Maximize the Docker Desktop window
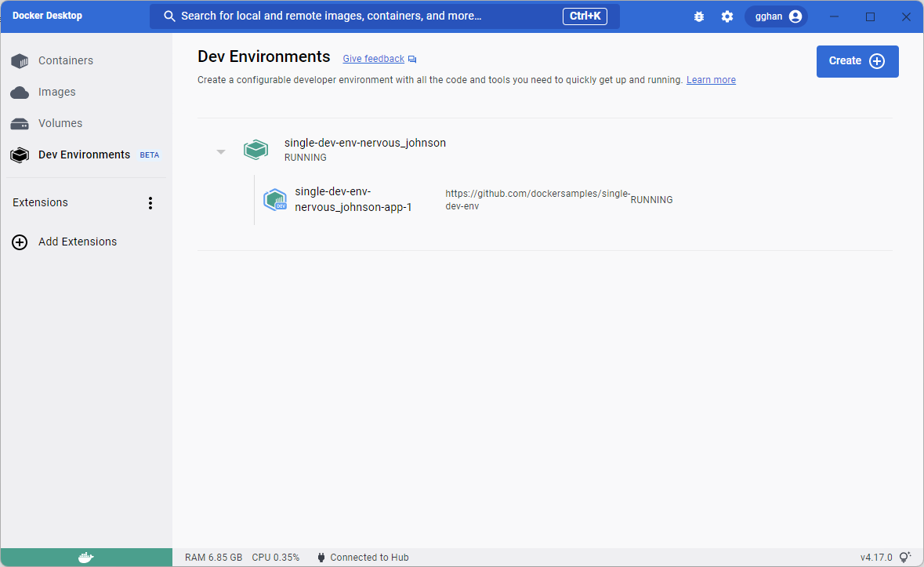This screenshot has width=924, height=567. pos(871,16)
